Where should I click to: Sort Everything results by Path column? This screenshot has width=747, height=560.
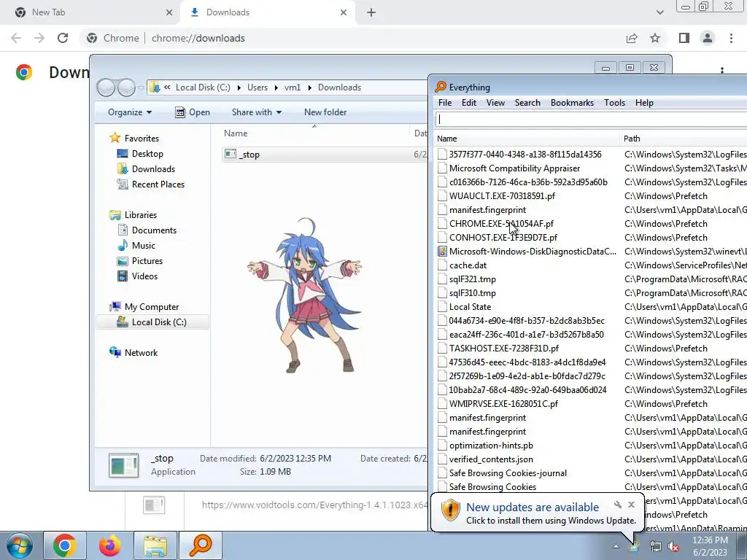click(684, 139)
